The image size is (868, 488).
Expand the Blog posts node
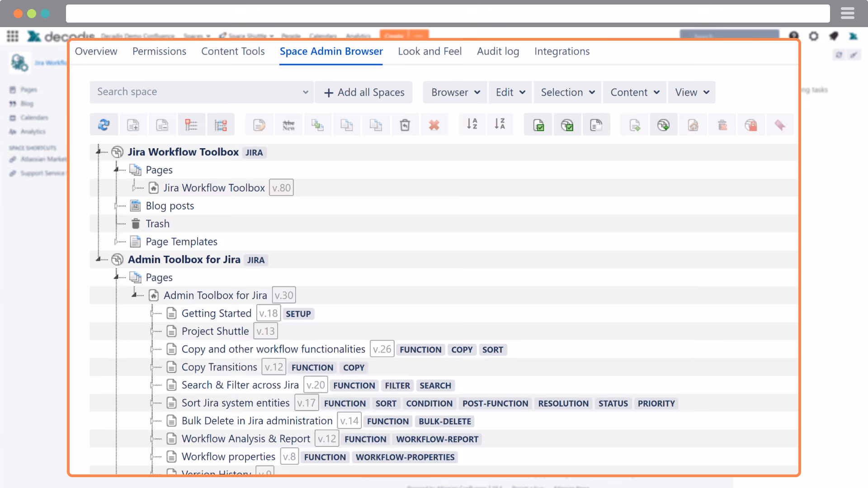coord(116,206)
